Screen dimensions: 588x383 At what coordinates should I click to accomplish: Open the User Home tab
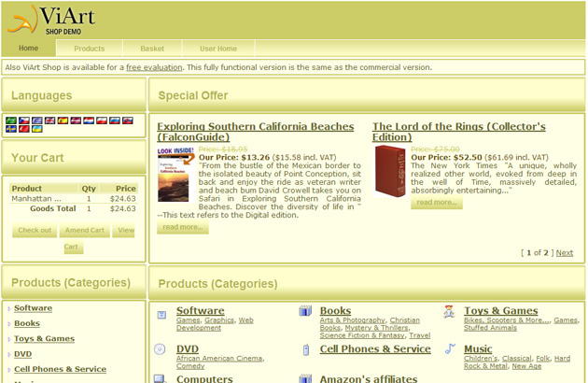click(218, 49)
